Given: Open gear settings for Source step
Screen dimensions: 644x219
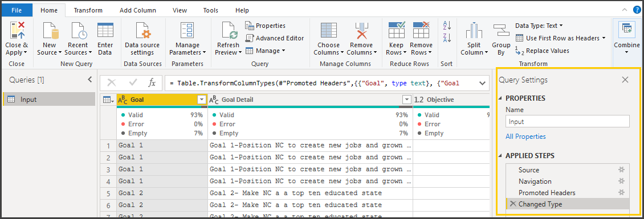Looking at the screenshot, I should (x=622, y=170).
